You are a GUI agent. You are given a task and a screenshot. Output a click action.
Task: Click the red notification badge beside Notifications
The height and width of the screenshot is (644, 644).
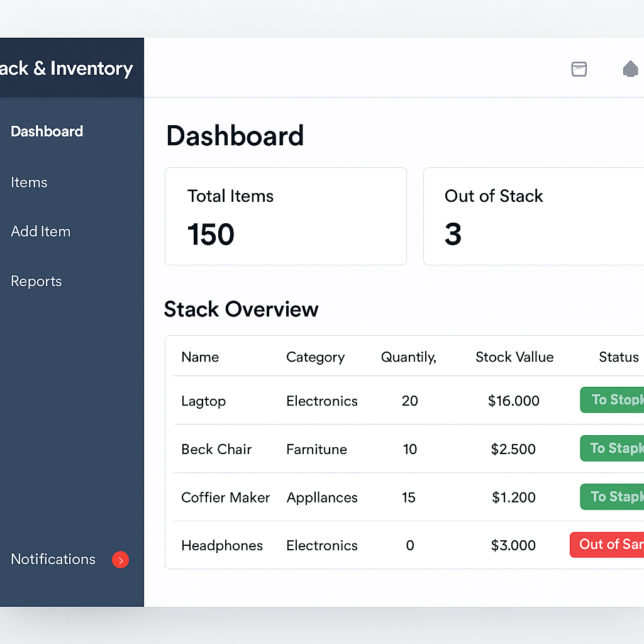(120, 560)
